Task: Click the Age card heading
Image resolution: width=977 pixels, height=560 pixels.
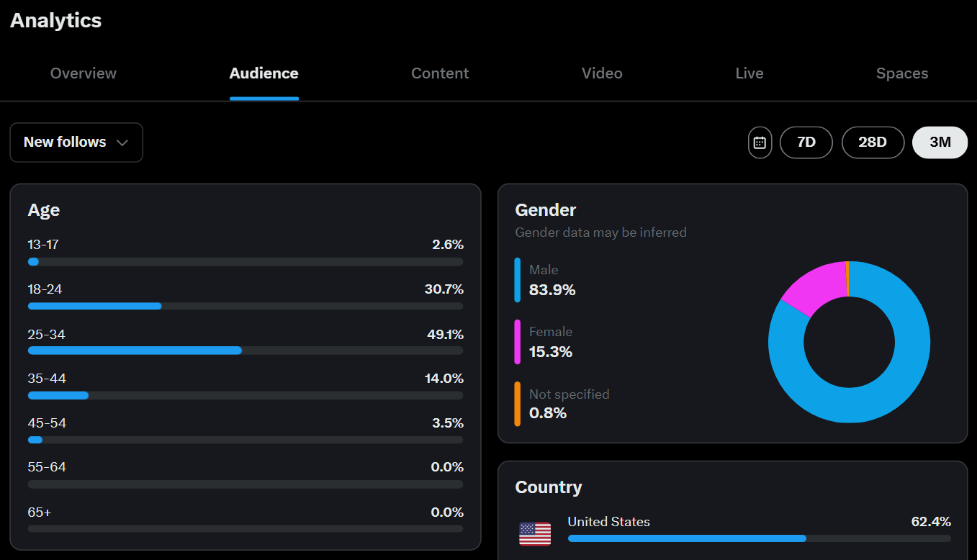Action: pos(44,210)
